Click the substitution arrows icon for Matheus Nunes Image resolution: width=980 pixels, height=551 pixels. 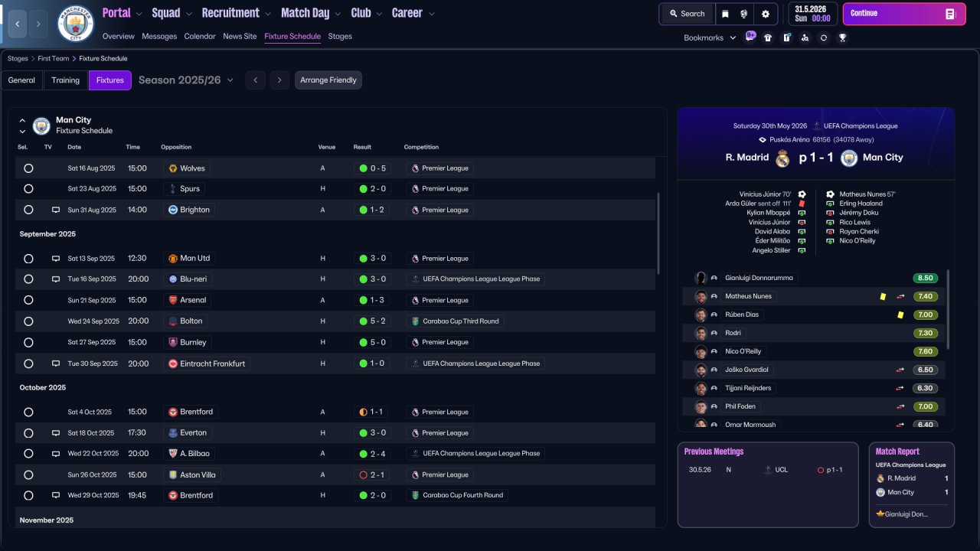901,296
